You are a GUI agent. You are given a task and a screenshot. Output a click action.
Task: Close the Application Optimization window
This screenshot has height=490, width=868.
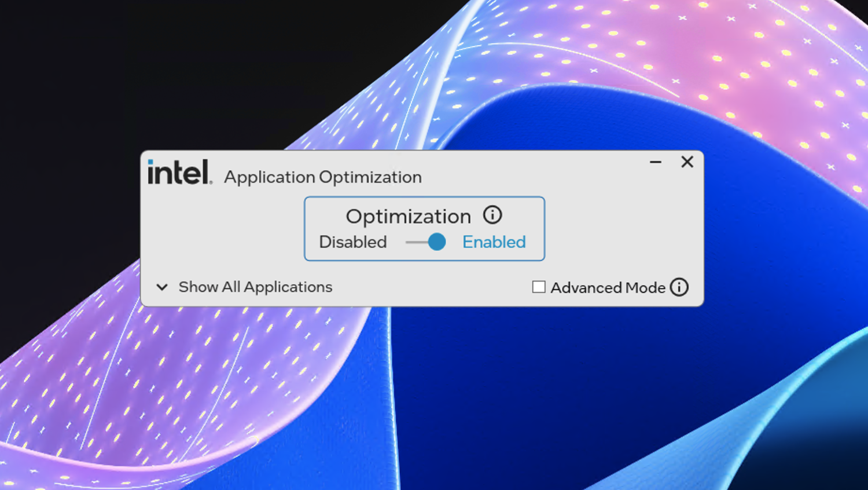687,162
